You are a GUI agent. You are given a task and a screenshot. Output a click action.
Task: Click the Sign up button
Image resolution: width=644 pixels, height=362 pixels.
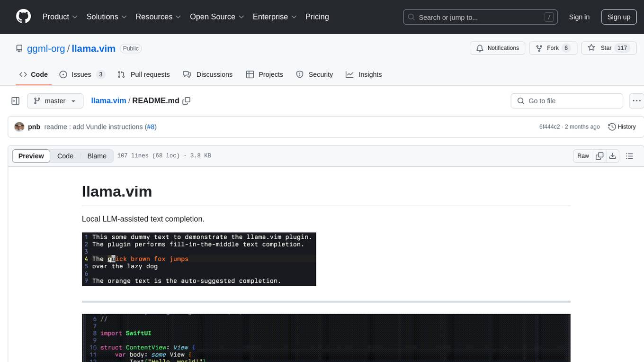click(619, 17)
